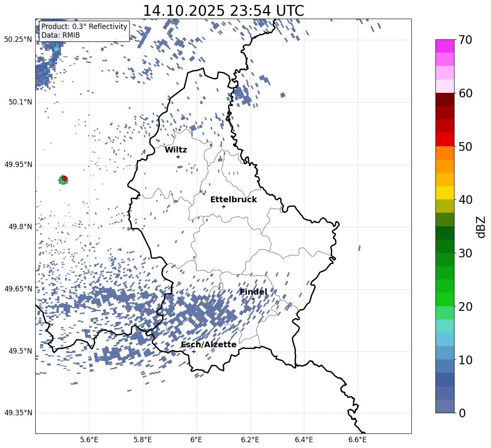Click the 49.35°N latitude label
Image resolution: width=491 pixels, height=448 pixels.
click(x=18, y=413)
